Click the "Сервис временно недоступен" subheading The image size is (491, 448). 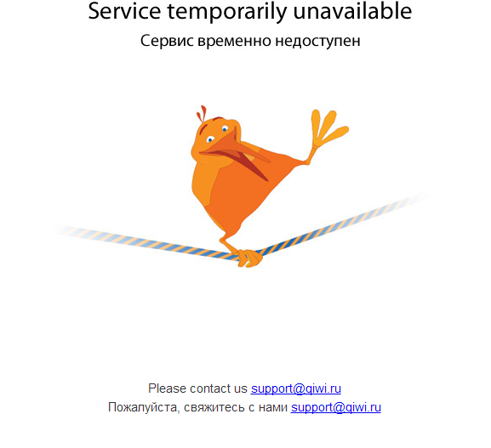click(250, 41)
